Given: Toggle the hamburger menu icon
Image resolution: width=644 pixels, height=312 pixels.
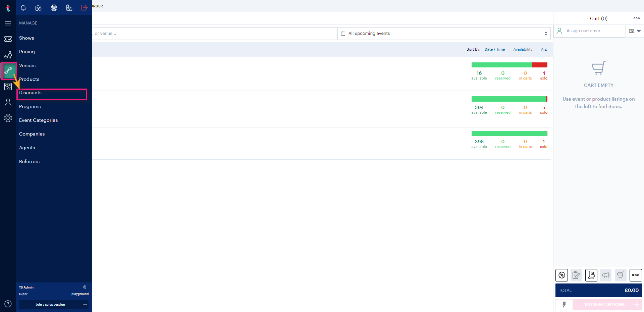Looking at the screenshot, I should [x=8, y=23].
